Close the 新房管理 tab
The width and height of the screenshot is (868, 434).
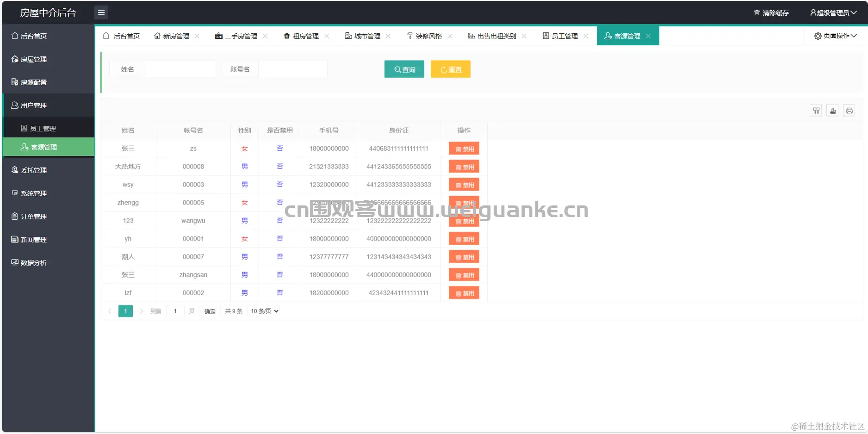[x=197, y=36]
